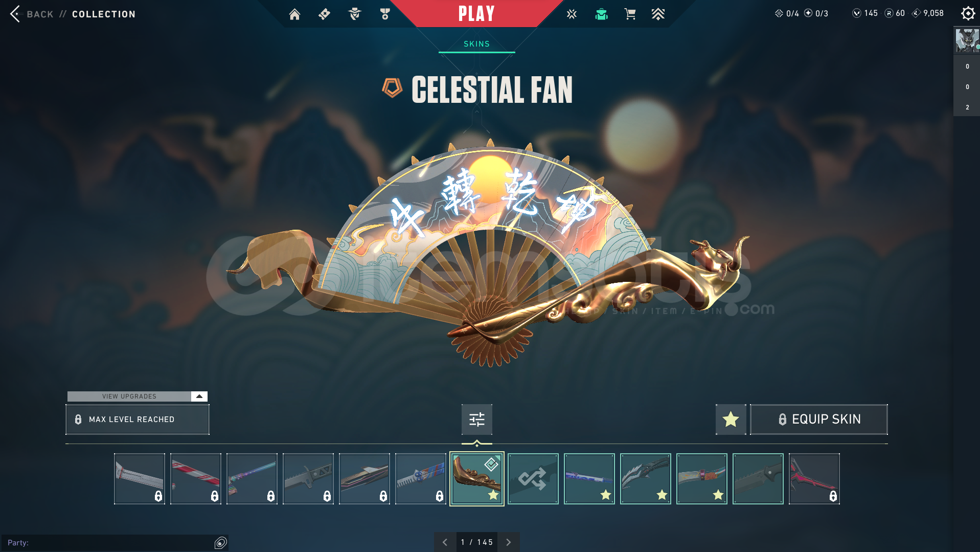Toggle favorite star for Celestial Fan
Image resolution: width=980 pixels, height=552 pixels.
(x=731, y=419)
